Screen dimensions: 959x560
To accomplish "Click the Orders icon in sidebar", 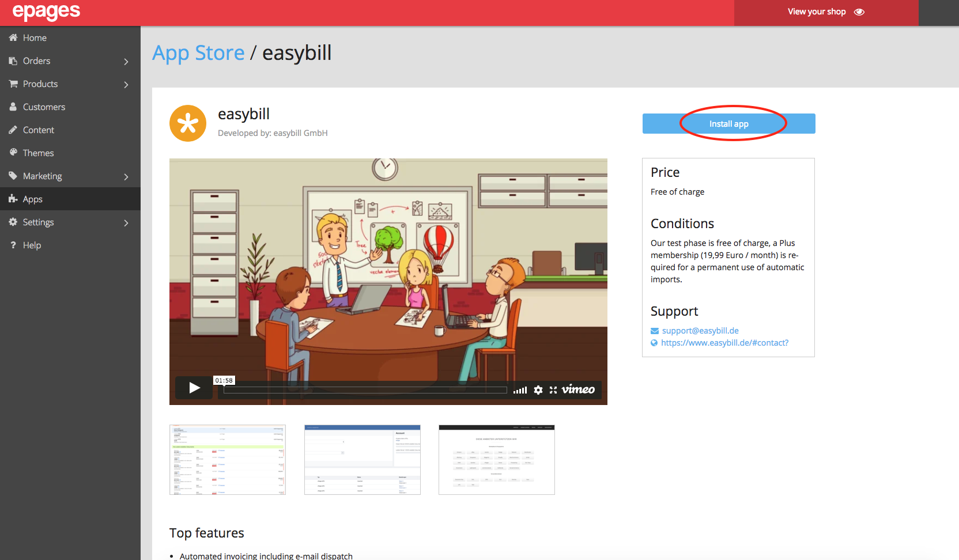I will 13,60.
